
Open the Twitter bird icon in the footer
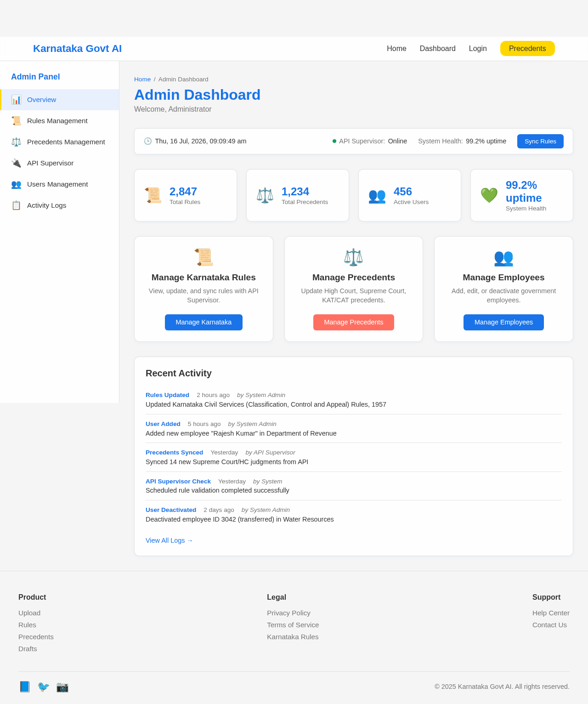pos(43,687)
